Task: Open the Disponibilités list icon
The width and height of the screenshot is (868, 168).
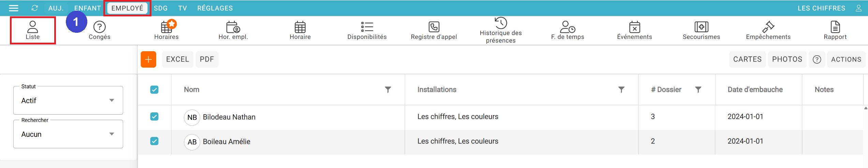Action: [x=367, y=30]
